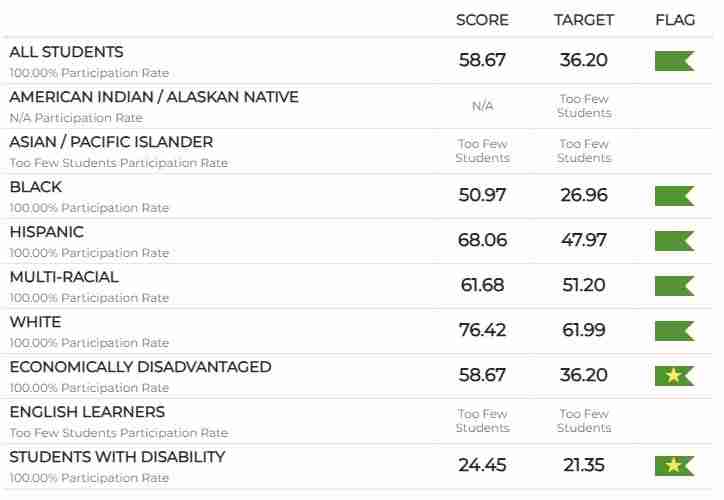Click the Multi-Racial row flag icon
Viewport: 724px width, 500px height.
[674, 286]
